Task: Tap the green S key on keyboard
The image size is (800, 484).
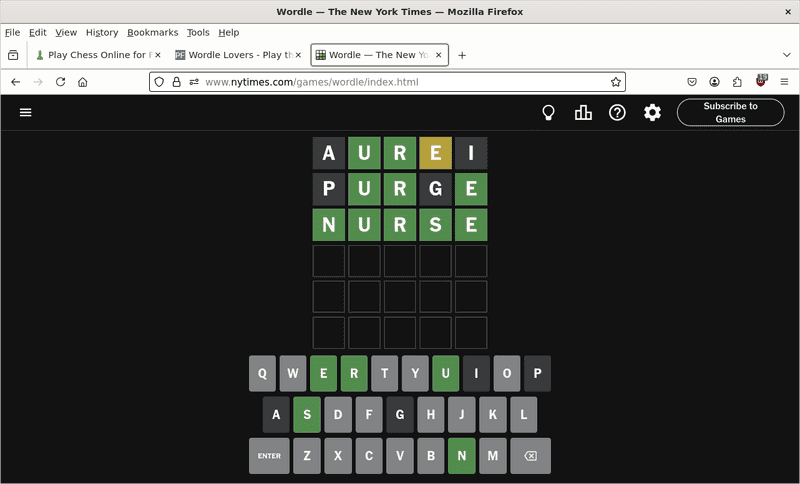Action: (x=307, y=415)
